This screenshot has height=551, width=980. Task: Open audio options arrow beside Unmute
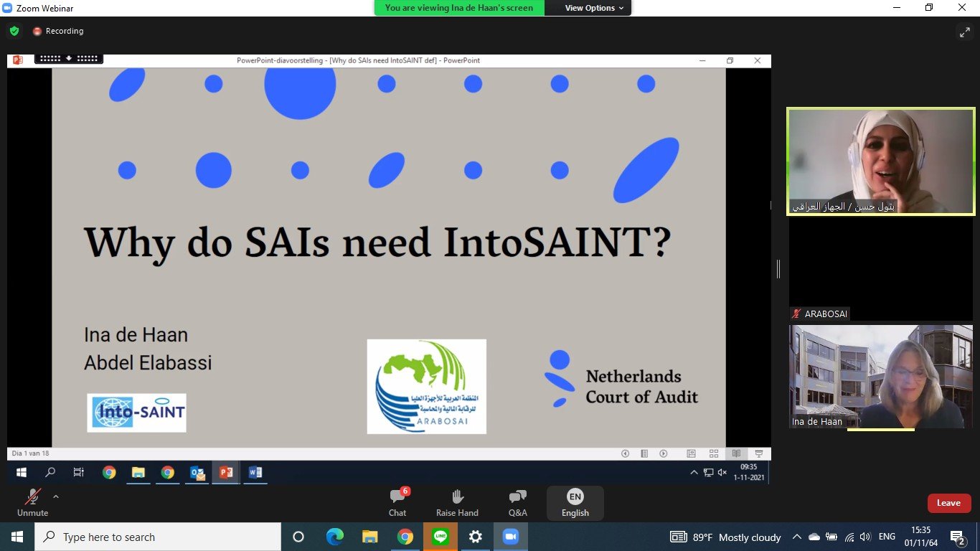56,496
